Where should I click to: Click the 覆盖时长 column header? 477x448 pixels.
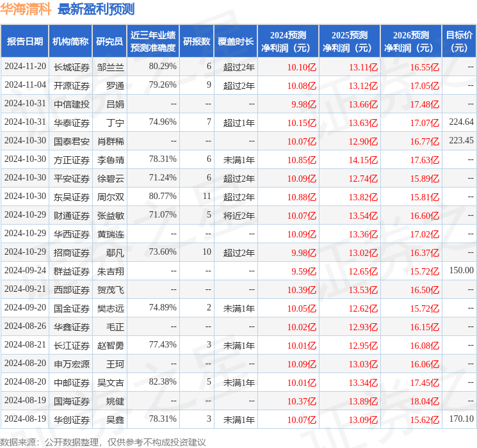click(236, 42)
